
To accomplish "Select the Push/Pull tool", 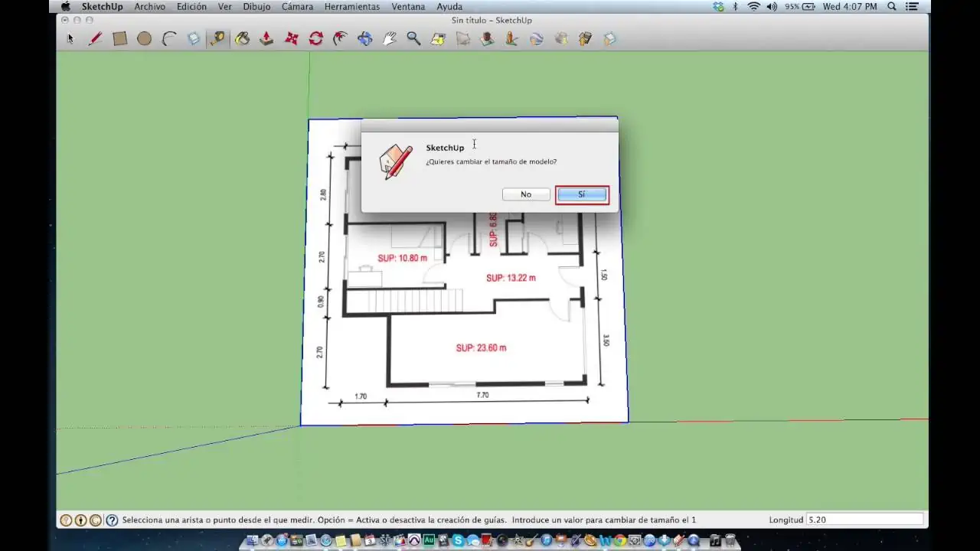I will coord(266,38).
